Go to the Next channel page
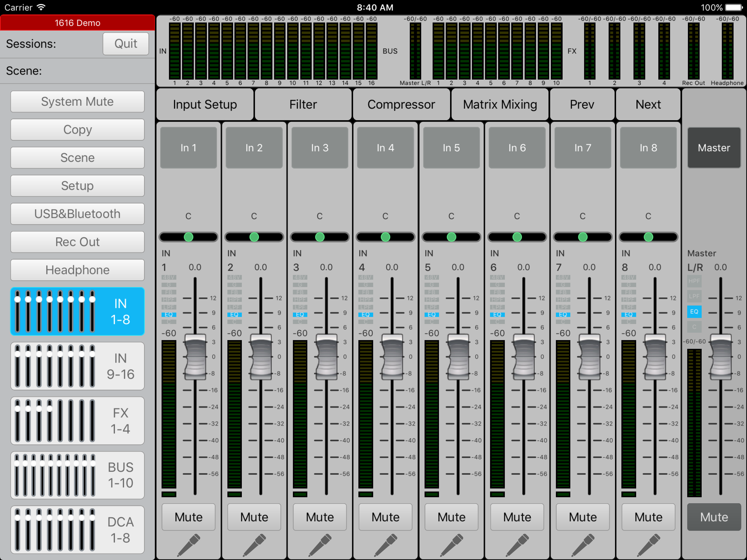The height and width of the screenshot is (560, 747). [648, 105]
